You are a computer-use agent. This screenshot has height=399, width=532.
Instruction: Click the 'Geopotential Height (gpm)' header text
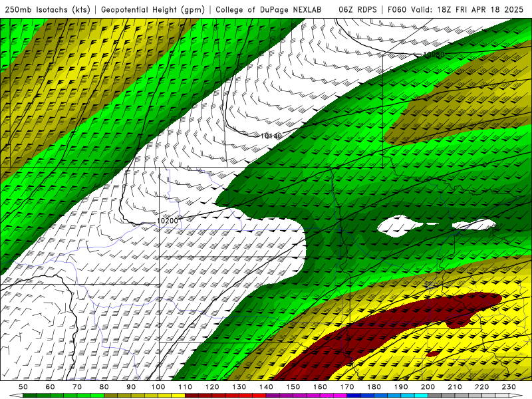point(153,9)
